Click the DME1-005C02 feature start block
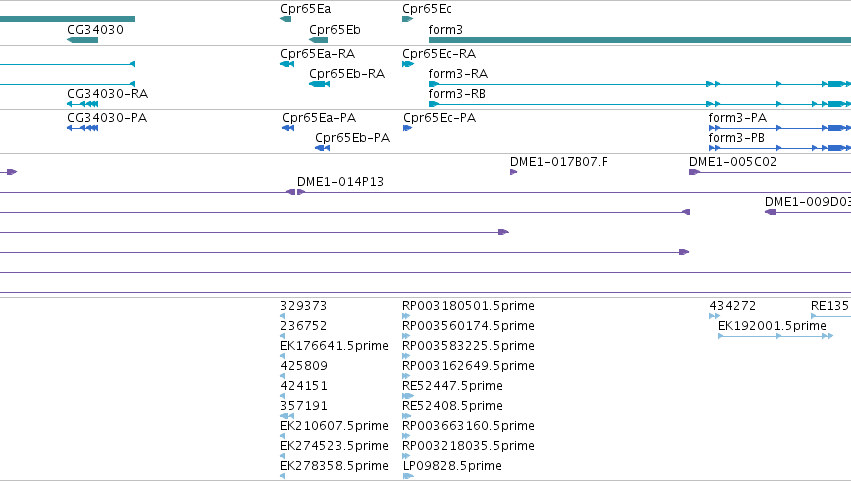 (x=694, y=172)
